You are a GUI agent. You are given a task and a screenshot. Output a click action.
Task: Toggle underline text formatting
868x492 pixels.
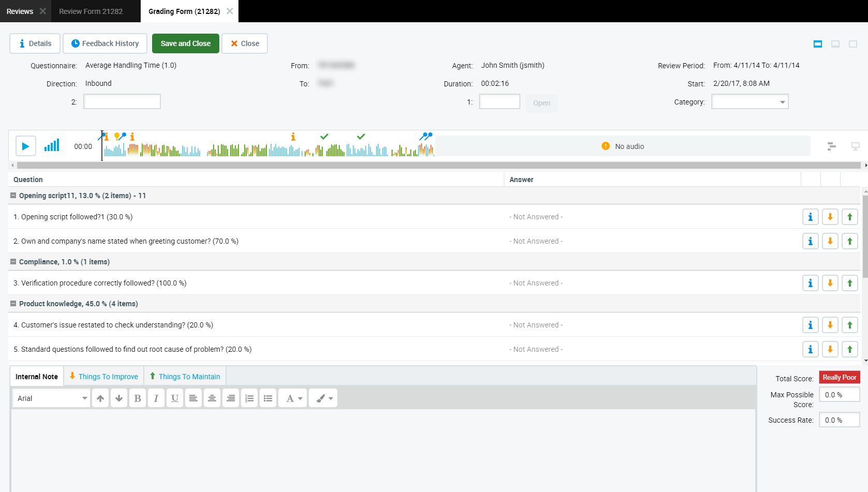pos(175,398)
